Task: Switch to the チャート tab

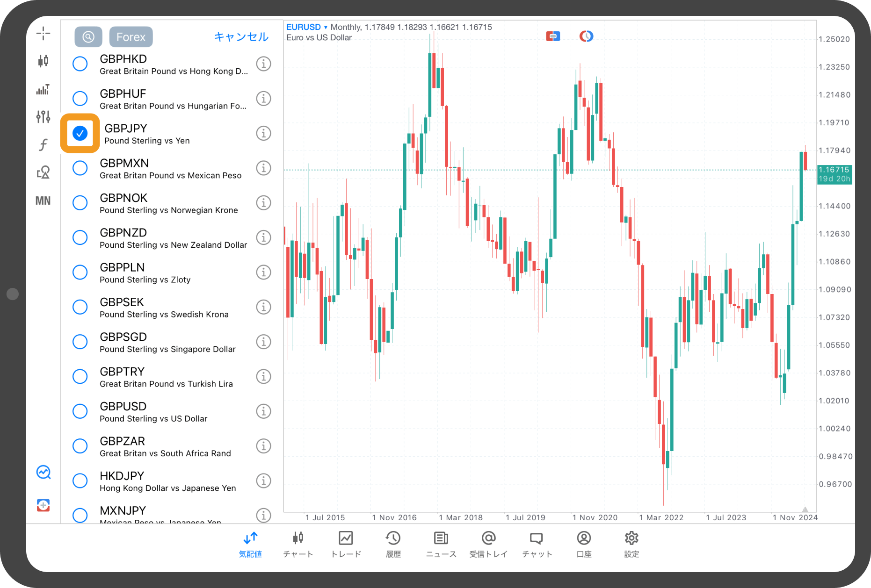Action: tap(298, 544)
